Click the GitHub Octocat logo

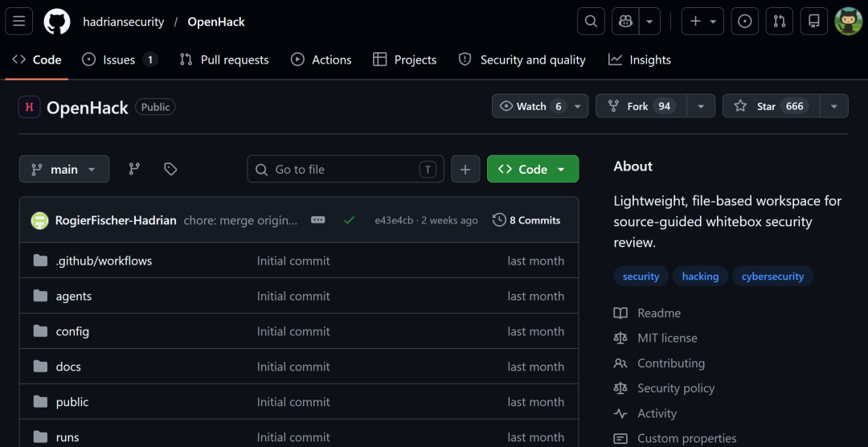[x=57, y=22]
